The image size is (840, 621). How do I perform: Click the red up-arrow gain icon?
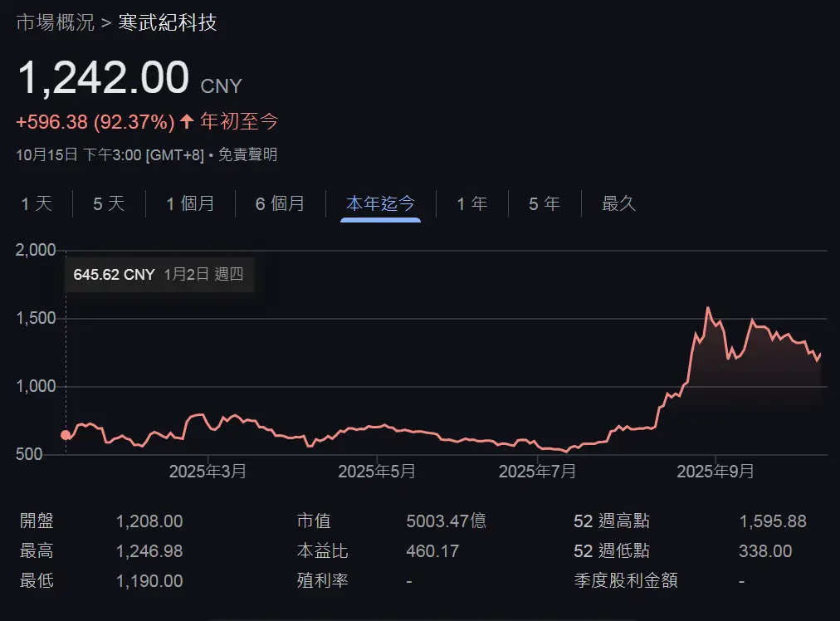point(187,122)
